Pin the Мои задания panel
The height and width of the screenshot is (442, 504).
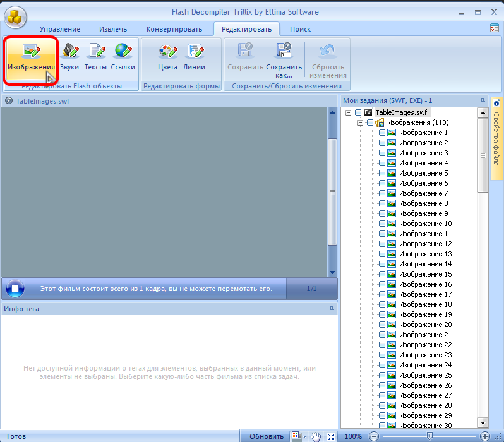click(x=483, y=100)
